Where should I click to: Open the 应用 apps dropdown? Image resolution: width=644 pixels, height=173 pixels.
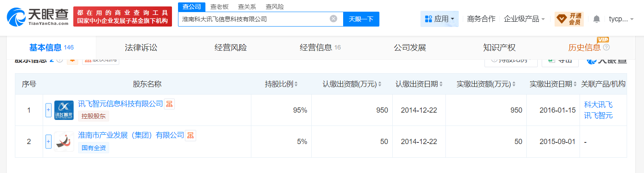click(439, 19)
